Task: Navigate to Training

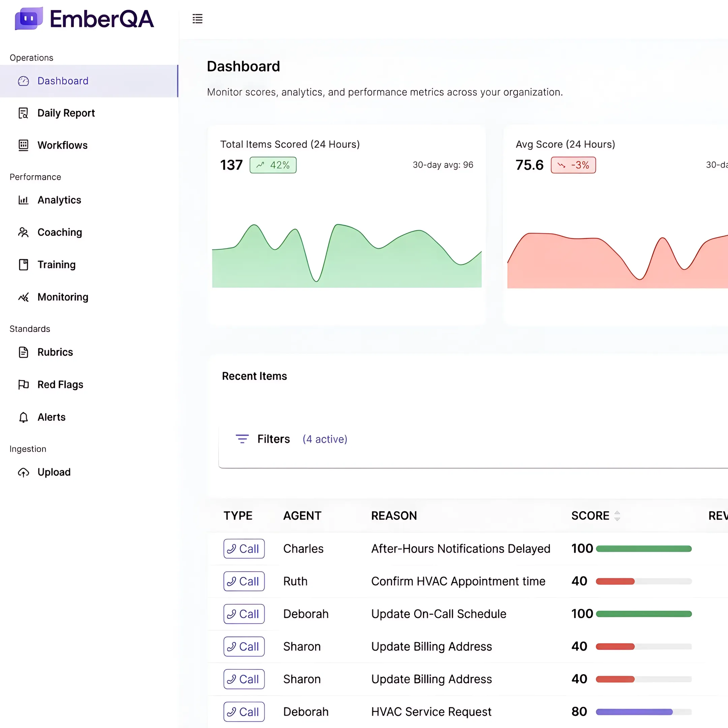Action: point(89,265)
